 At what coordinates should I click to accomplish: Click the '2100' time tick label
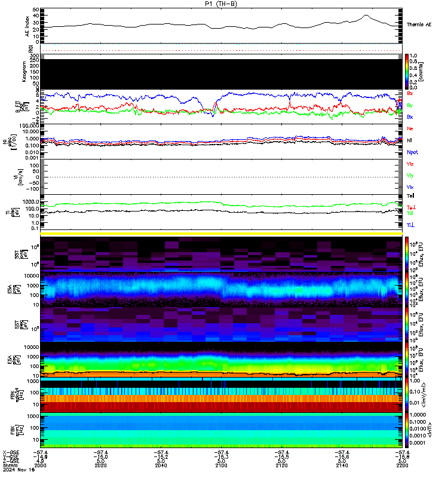pyautogui.click(x=221, y=465)
